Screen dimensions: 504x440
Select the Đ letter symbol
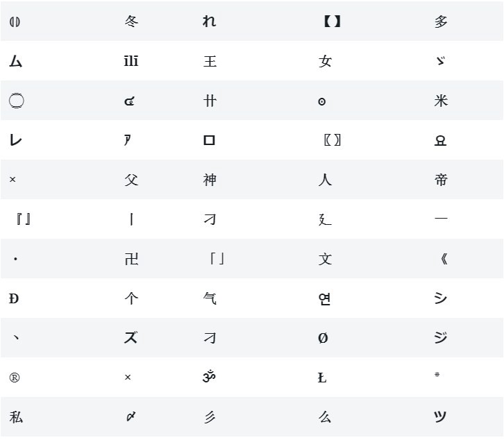pyautogui.click(x=14, y=298)
